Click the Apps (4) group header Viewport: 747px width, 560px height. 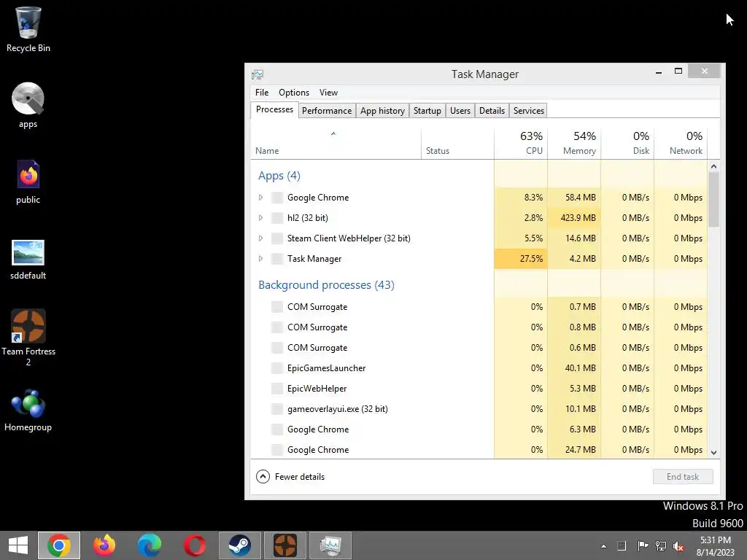[x=279, y=176]
